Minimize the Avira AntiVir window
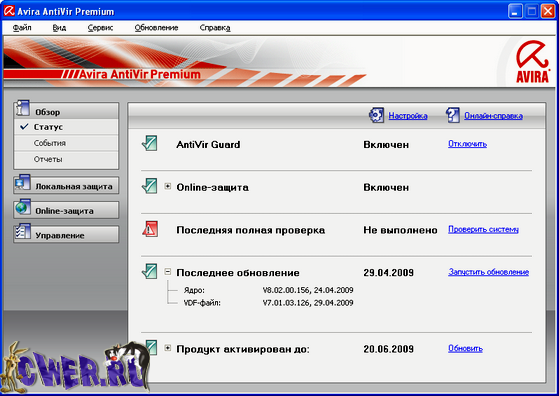 point(515,11)
